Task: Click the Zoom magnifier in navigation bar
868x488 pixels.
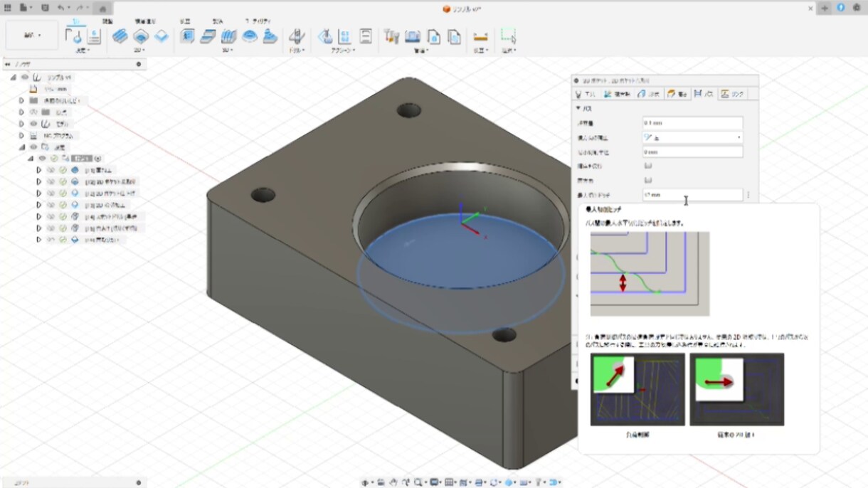Action: click(x=419, y=482)
